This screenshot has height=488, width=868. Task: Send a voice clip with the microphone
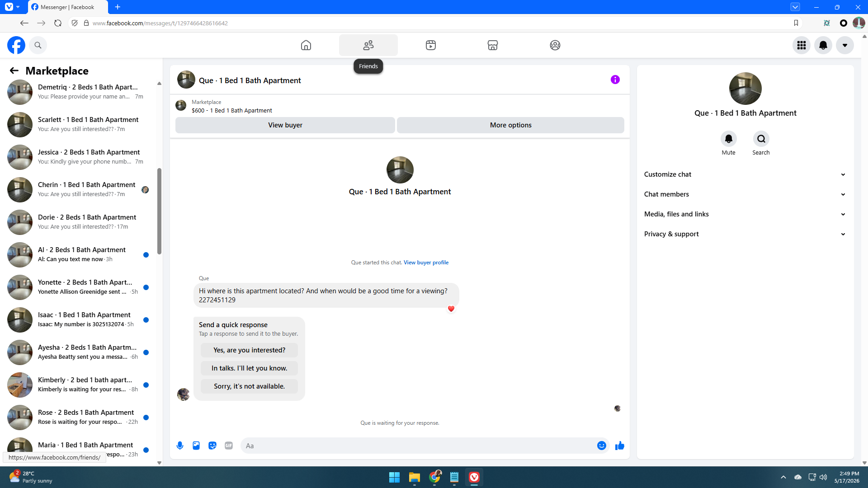pos(180,446)
